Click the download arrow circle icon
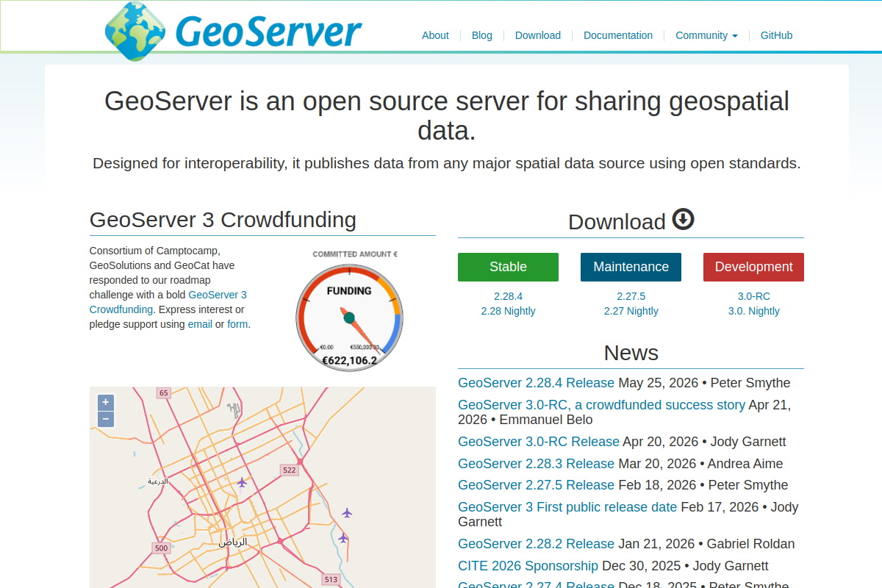Screen dimensions: 882x588 (683, 219)
